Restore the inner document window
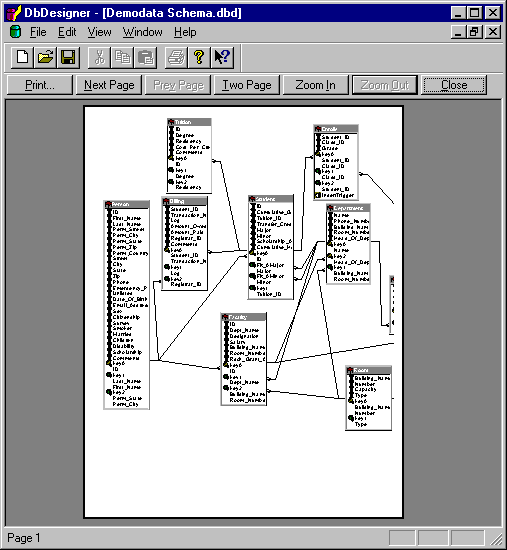Image resolution: width=507 pixels, height=550 pixels. click(474, 32)
